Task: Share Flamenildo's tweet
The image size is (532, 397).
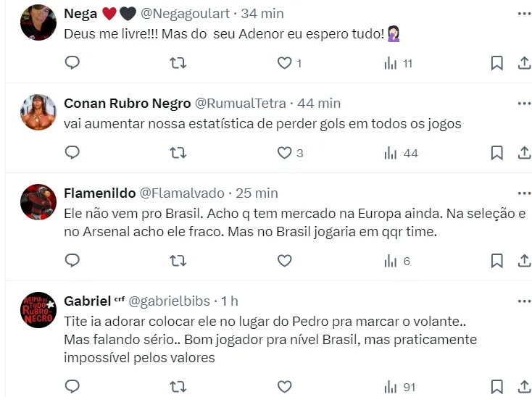Action: (x=524, y=261)
